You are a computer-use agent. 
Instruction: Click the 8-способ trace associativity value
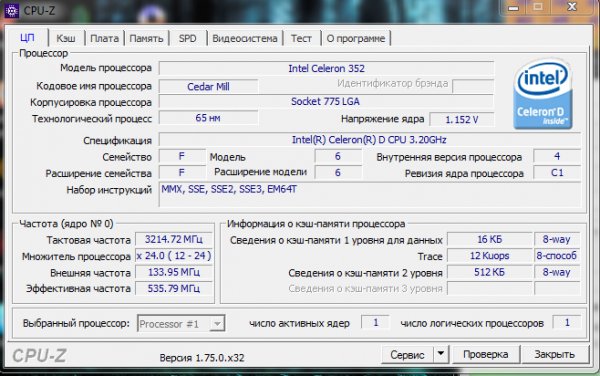coord(557,256)
